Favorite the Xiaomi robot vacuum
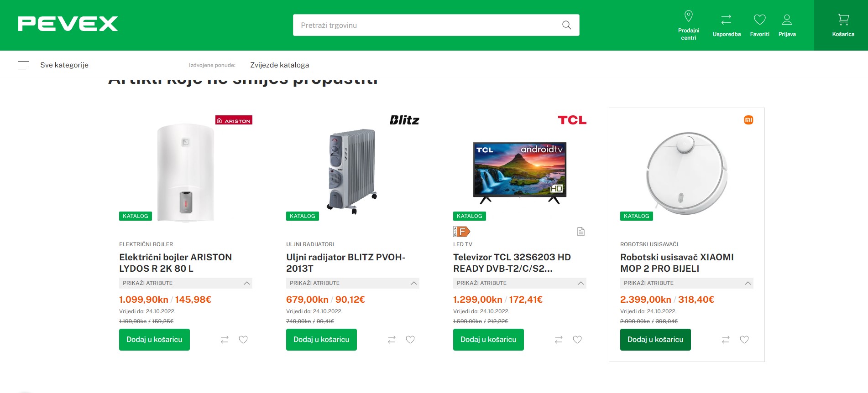 [744, 340]
